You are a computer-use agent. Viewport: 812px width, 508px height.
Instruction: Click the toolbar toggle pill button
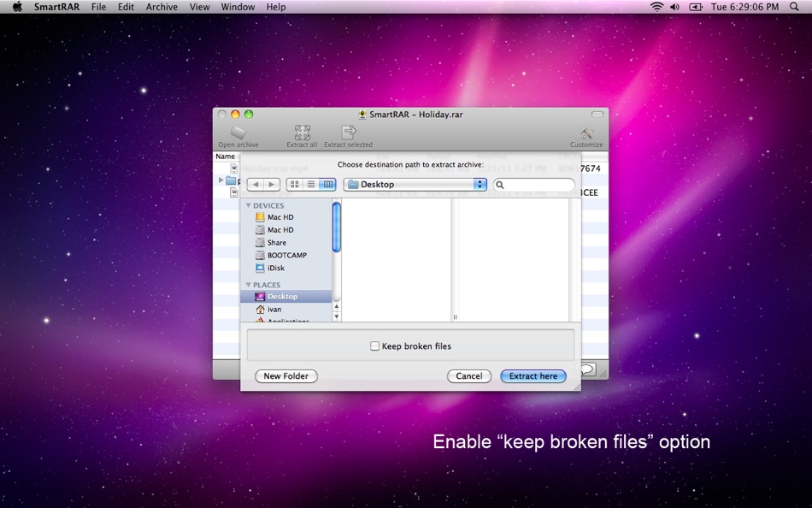(597, 114)
